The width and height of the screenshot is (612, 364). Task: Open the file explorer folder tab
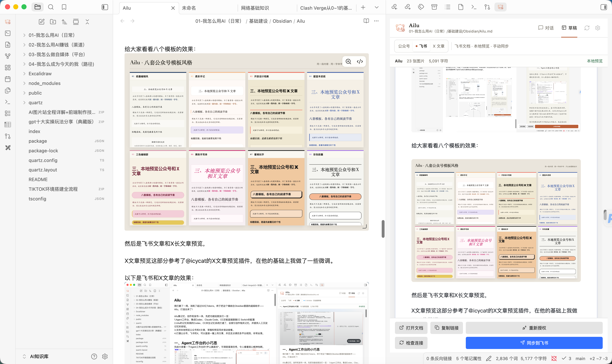38,7
